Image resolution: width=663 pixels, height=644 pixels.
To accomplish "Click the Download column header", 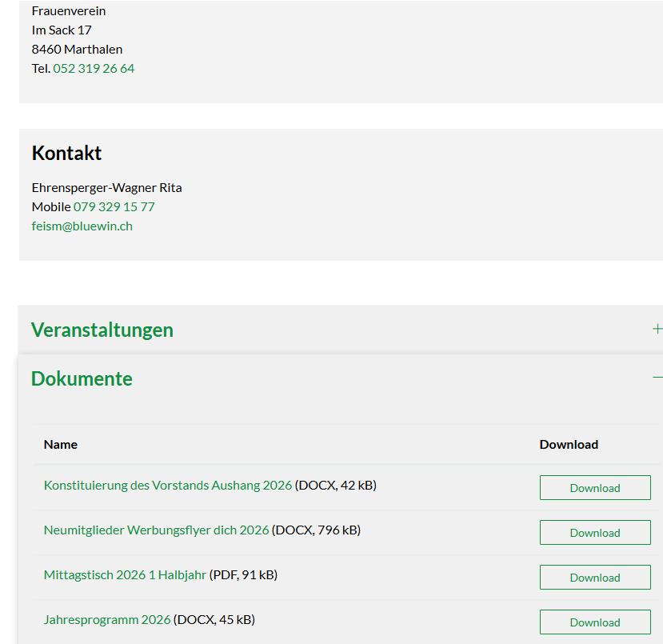I will click(569, 445).
